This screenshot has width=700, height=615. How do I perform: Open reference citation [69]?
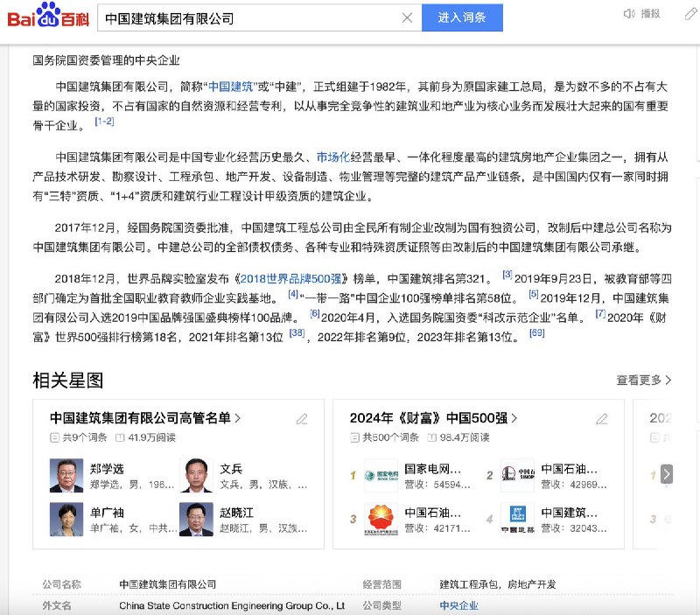(x=537, y=333)
